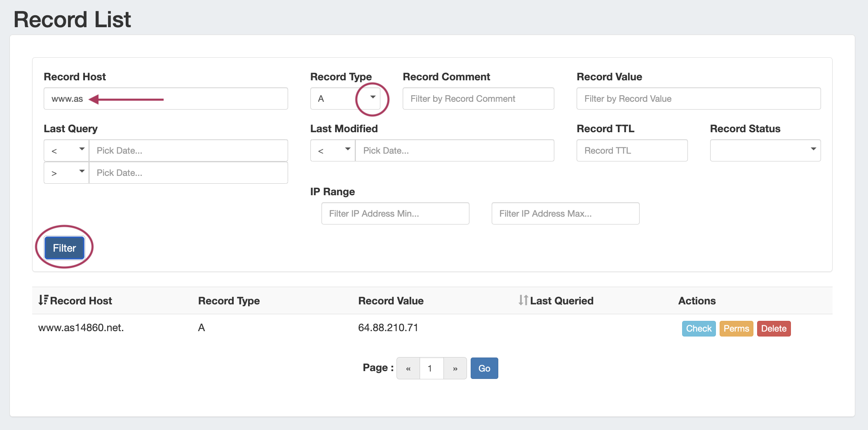Image resolution: width=868 pixels, height=430 pixels.
Task: Click the Filter IP Address Min field
Action: (x=395, y=213)
